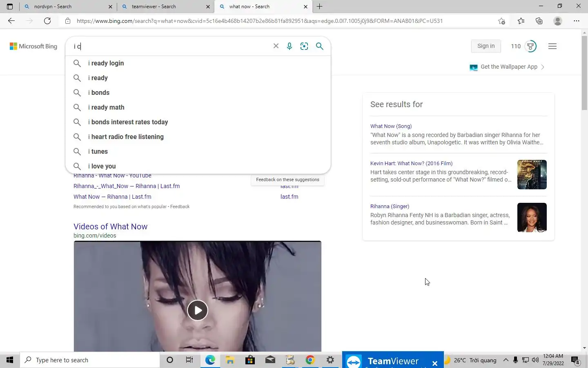This screenshot has width=588, height=368.
Task: Open Rihanna (Singer) link
Action: pos(390,206)
